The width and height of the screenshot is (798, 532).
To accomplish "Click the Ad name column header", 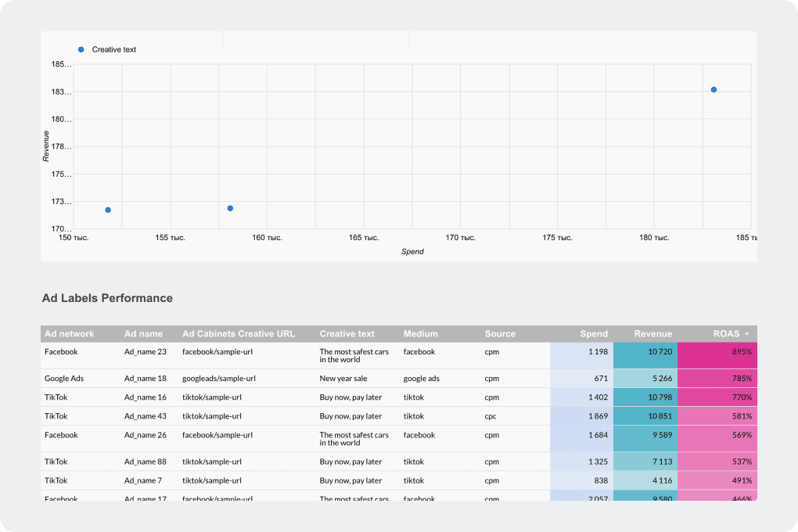I will [x=143, y=334].
